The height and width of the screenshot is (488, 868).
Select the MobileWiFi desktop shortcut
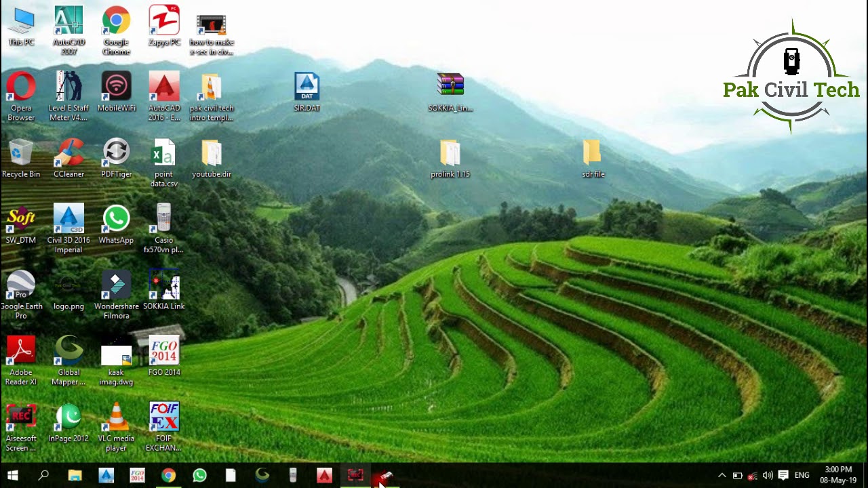coord(116,92)
